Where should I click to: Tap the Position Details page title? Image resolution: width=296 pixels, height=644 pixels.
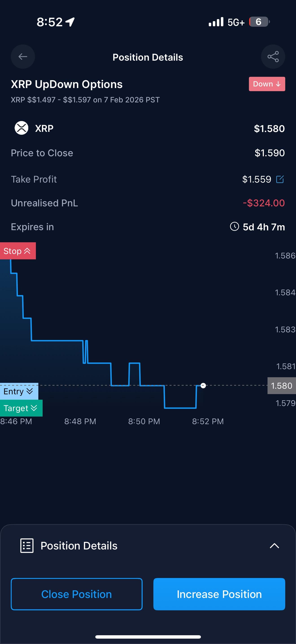coord(148,57)
